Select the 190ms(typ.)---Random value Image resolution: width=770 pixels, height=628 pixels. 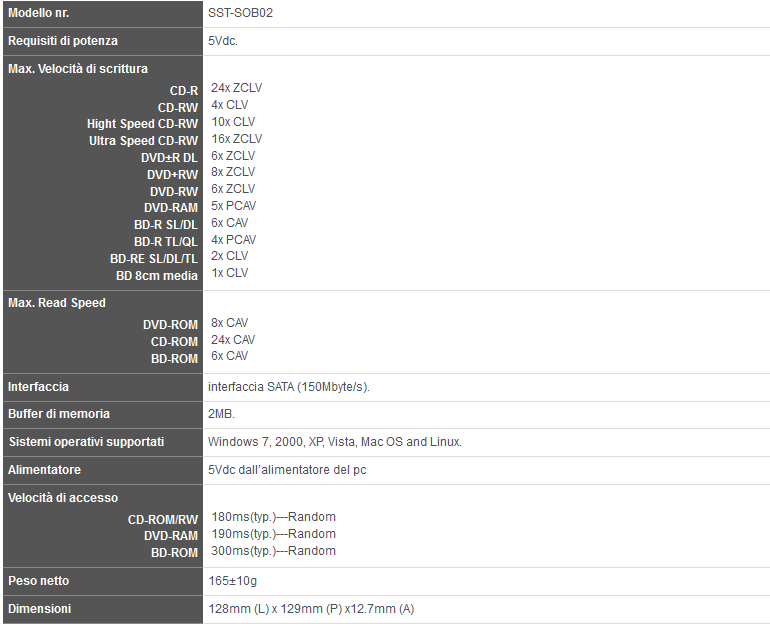point(274,534)
